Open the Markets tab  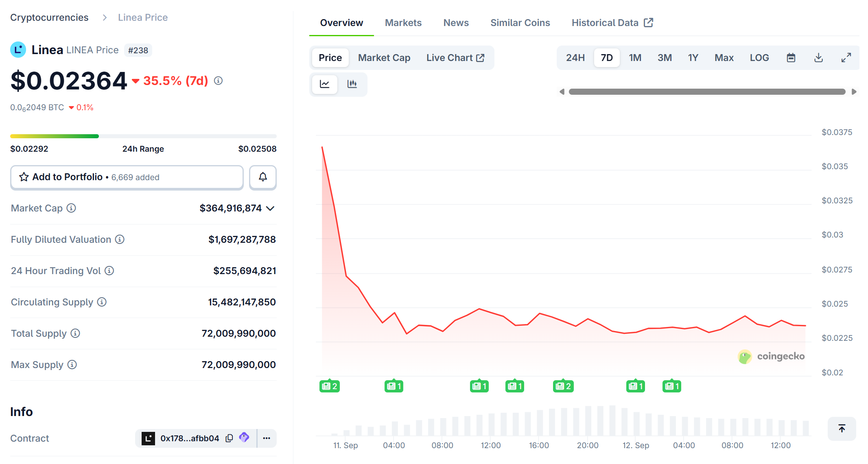click(x=403, y=23)
